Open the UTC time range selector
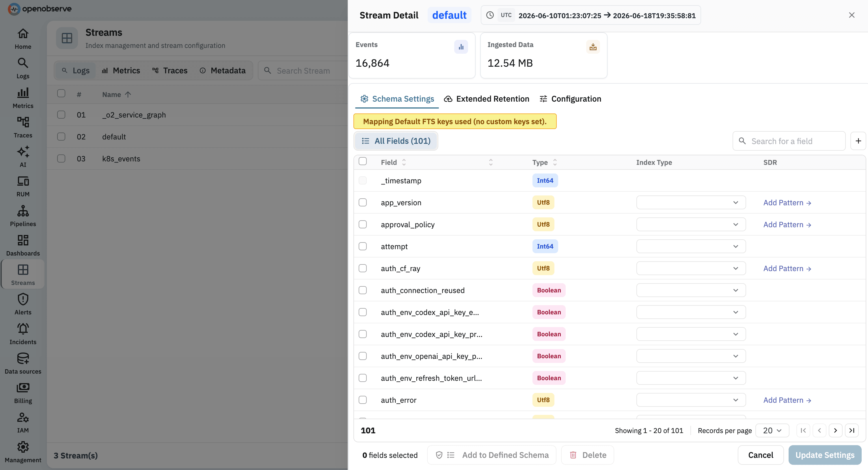Screen dimensions: 868x470 click(591, 15)
